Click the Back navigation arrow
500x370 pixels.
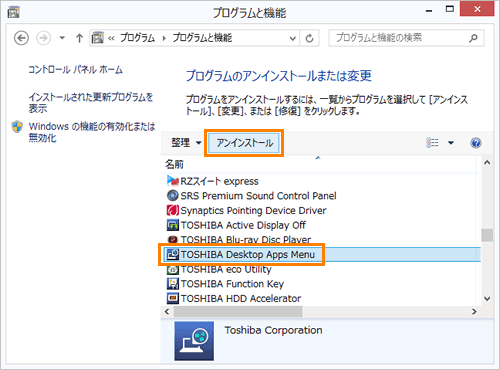coord(21,38)
